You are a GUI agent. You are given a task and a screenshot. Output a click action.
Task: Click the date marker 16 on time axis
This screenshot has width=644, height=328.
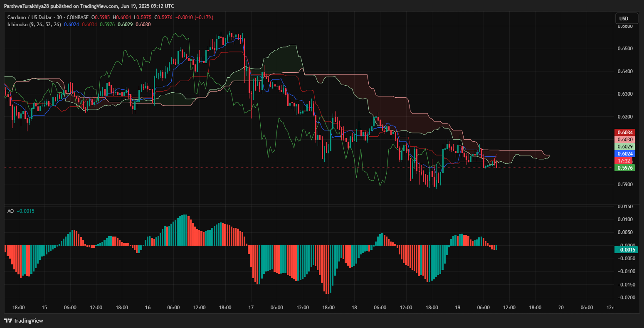[148, 308]
